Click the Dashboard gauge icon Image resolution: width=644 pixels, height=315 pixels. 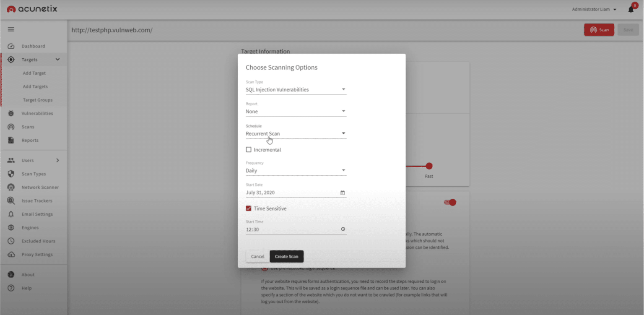(11, 46)
